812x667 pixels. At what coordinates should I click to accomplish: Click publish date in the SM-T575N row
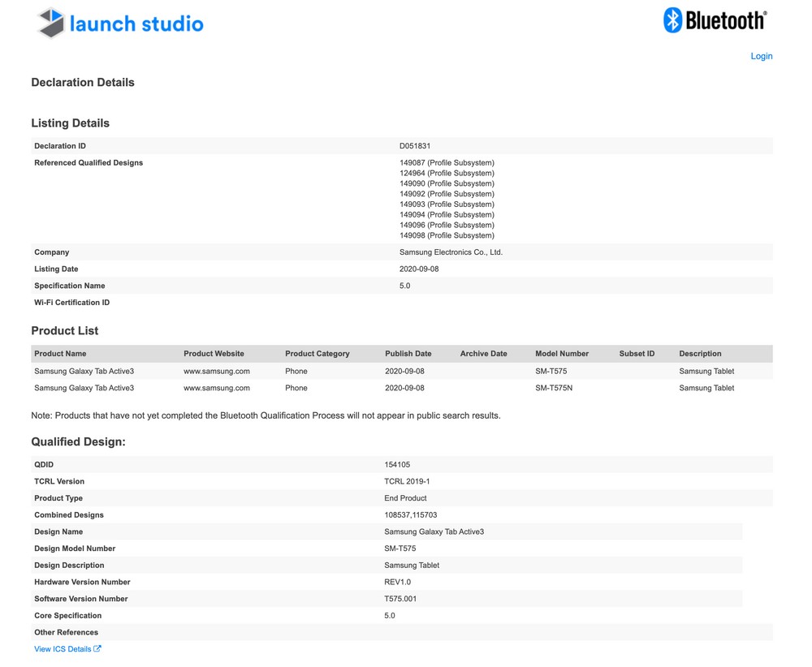404,388
